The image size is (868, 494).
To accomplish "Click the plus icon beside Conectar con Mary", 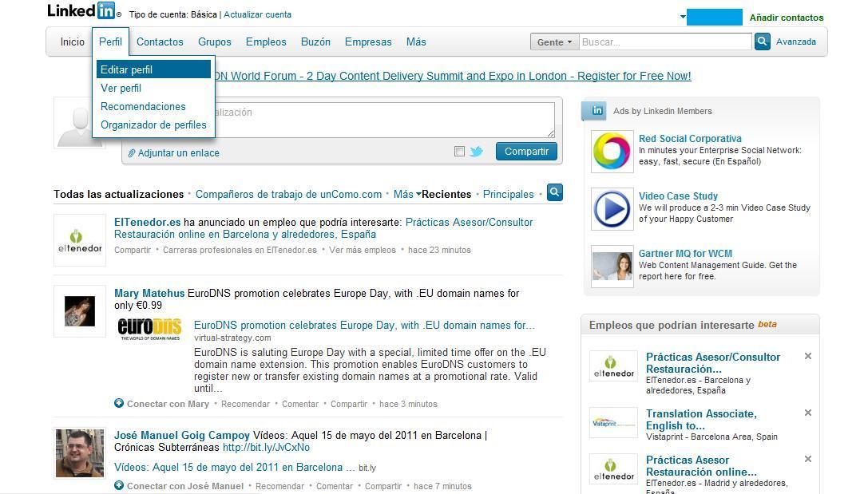I will pos(119,404).
